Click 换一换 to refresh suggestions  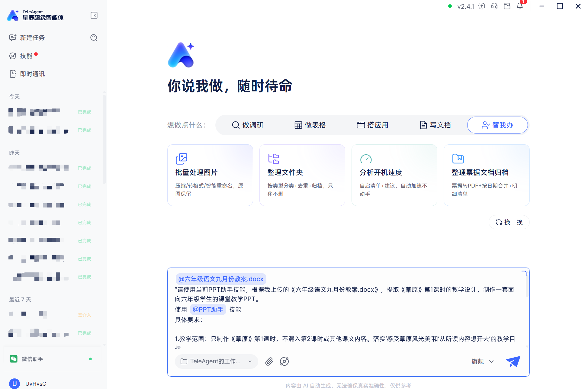click(509, 222)
